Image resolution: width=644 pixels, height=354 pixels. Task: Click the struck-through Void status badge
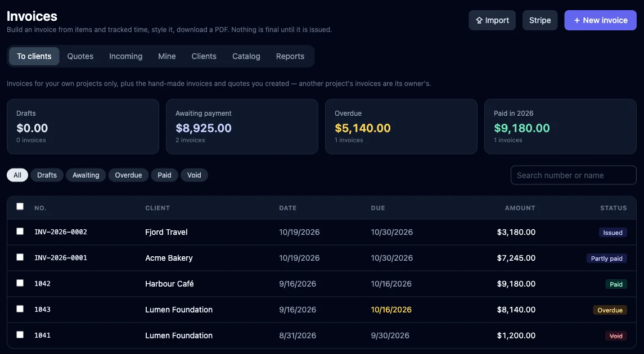(616, 336)
